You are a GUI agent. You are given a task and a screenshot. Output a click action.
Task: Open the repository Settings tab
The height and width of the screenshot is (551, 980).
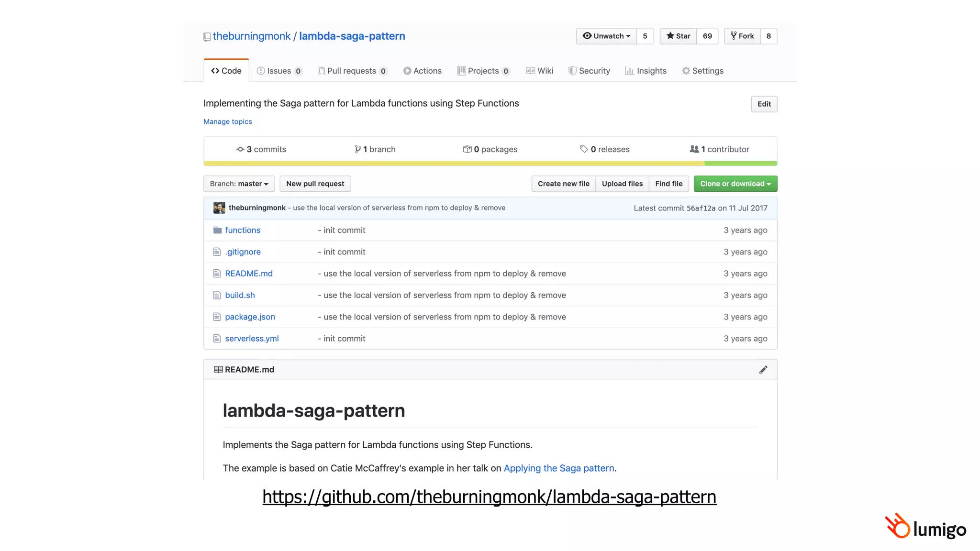703,71
